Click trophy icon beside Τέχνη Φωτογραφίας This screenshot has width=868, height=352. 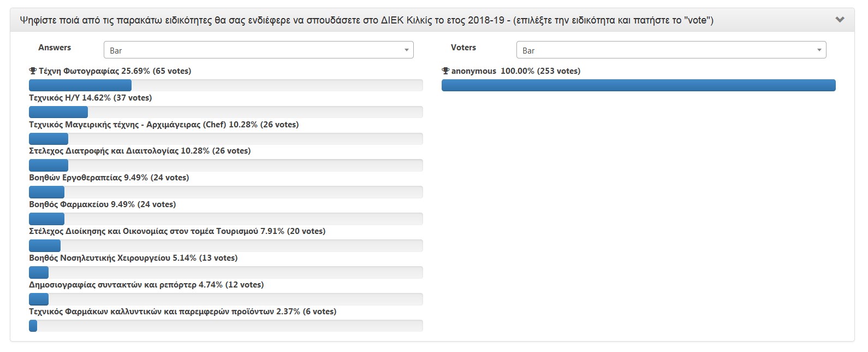(33, 71)
